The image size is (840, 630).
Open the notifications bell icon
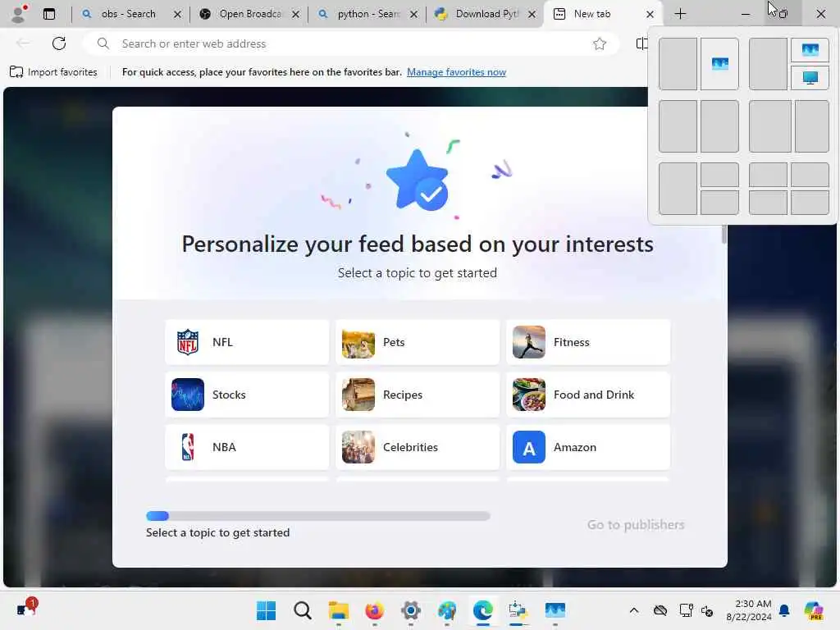coord(784,610)
